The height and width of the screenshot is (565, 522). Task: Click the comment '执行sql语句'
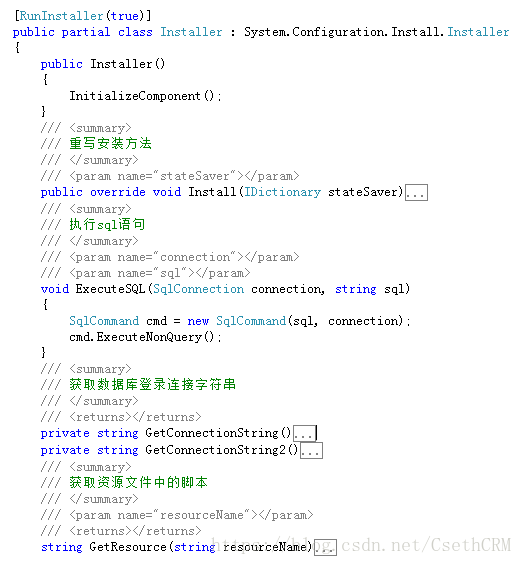[x=107, y=224]
